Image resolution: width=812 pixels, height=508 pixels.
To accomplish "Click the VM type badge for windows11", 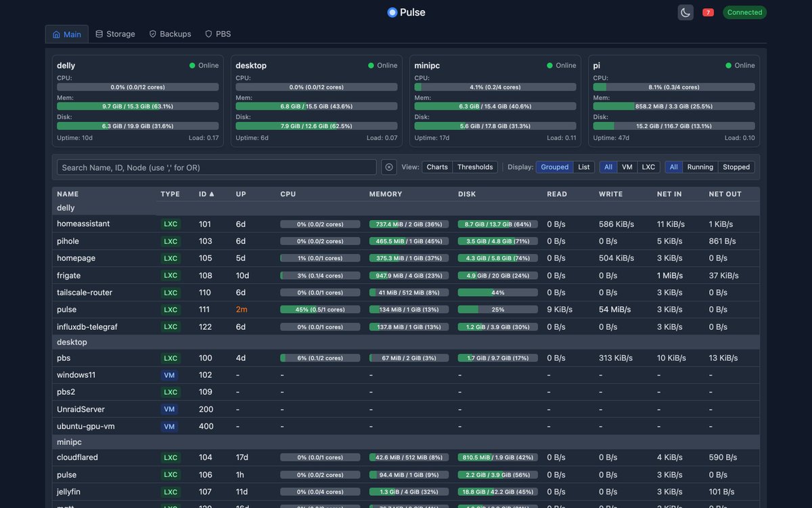I will (x=169, y=375).
